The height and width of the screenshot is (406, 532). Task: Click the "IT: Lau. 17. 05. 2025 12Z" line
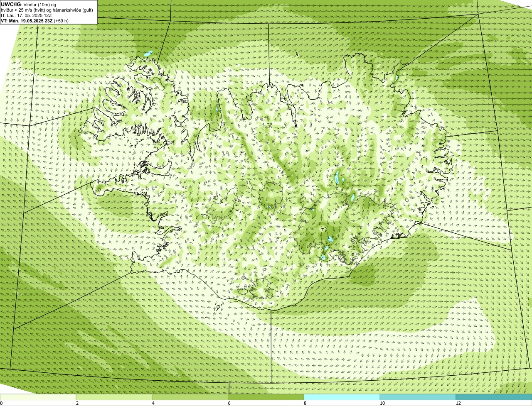point(26,15)
